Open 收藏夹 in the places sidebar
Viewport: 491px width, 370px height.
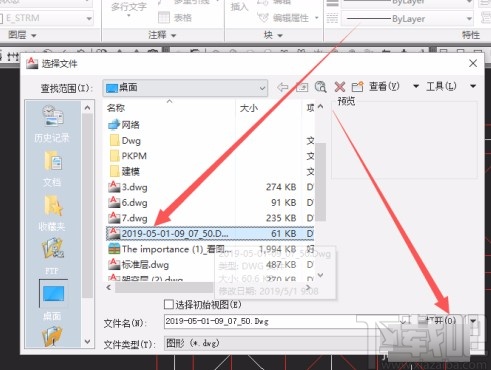click(52, 213)
